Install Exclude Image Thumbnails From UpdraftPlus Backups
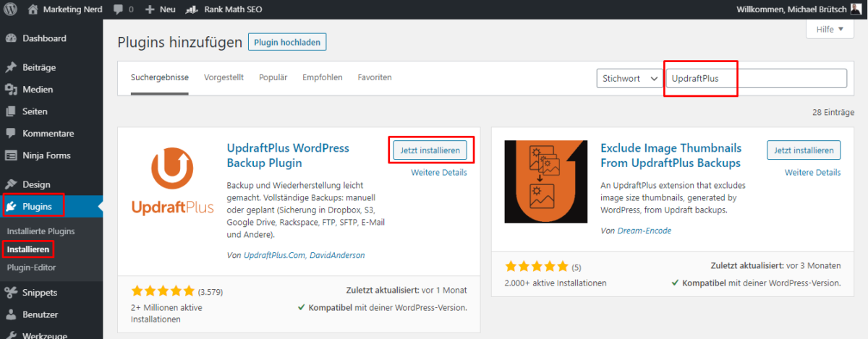868x339 pixels. click(804, 150)
